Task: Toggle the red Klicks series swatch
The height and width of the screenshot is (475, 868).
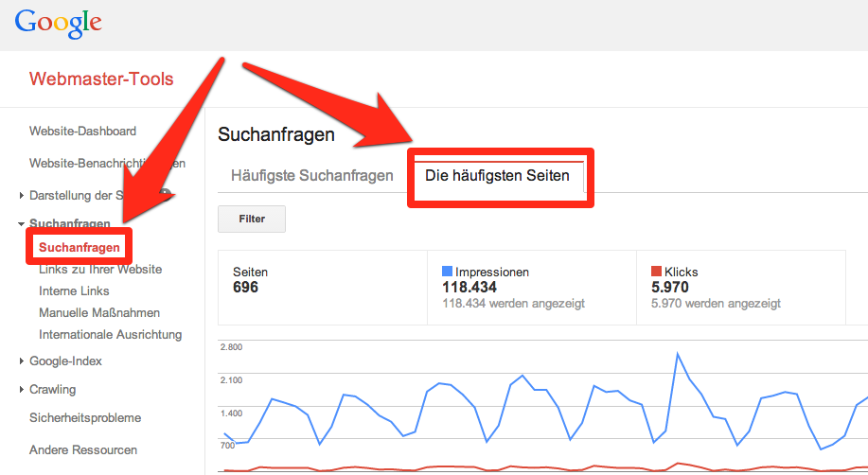Action: [656, 272]
